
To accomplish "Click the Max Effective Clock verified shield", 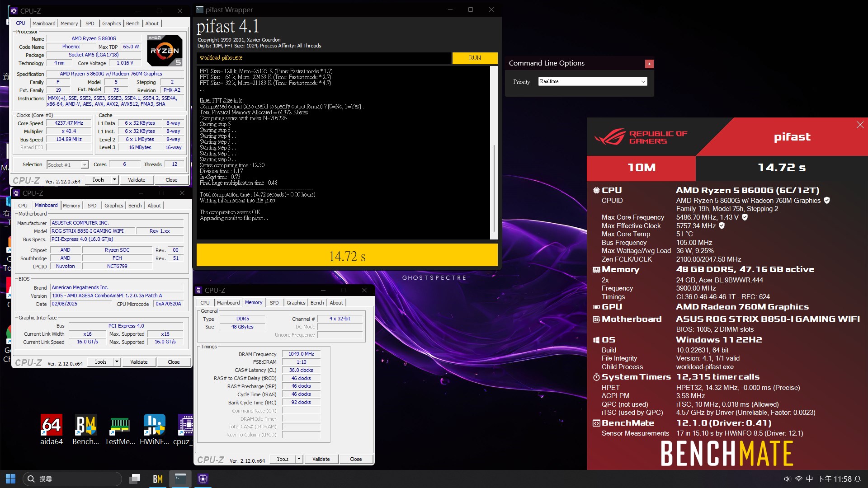I will pyautogui.click(x=722, y=225).
